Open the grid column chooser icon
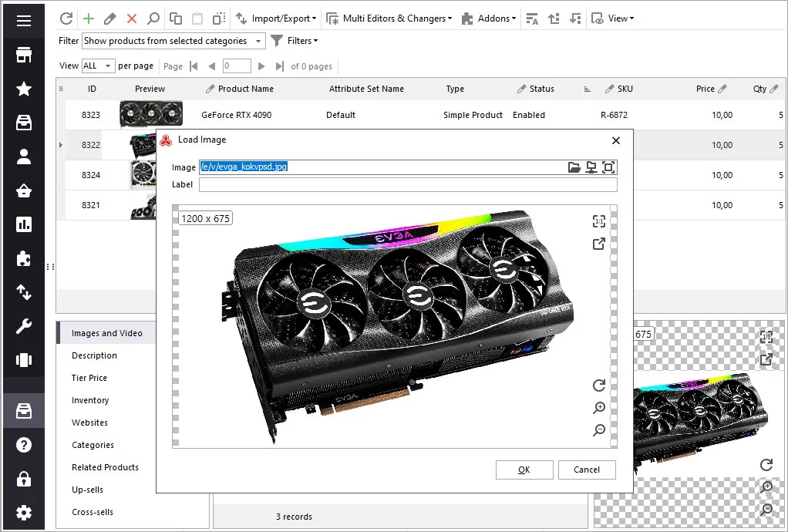 pos(61,89)
